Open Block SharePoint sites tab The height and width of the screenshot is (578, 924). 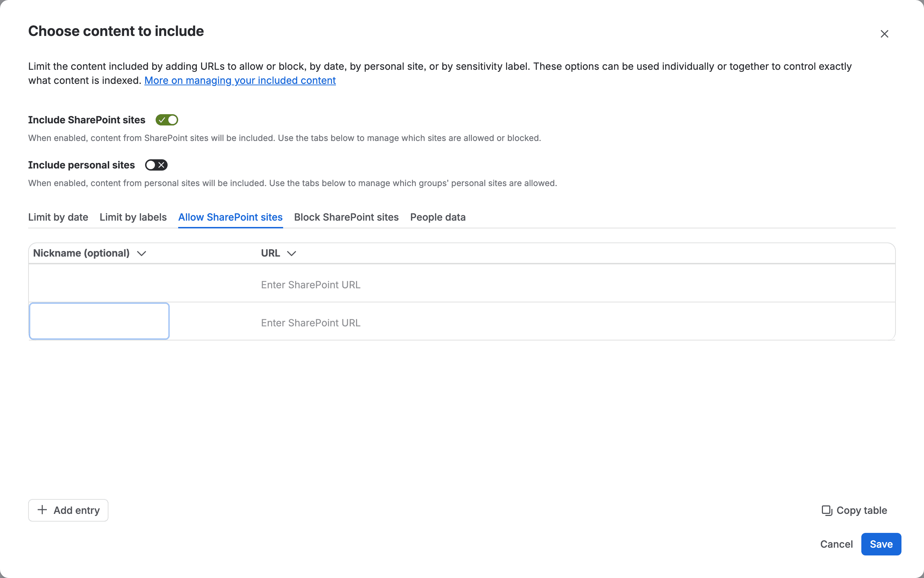pyautogui.click(x=346, y=217)
